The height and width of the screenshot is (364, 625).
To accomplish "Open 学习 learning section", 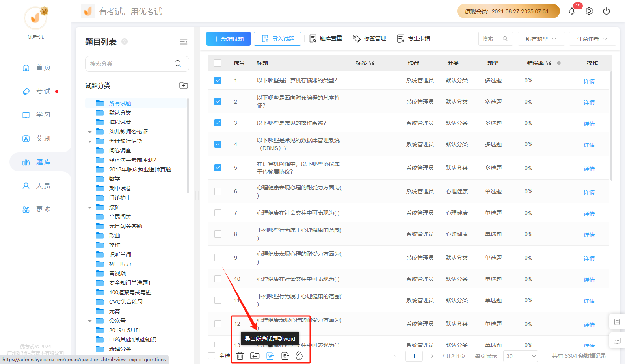I will tap(37, 115).
